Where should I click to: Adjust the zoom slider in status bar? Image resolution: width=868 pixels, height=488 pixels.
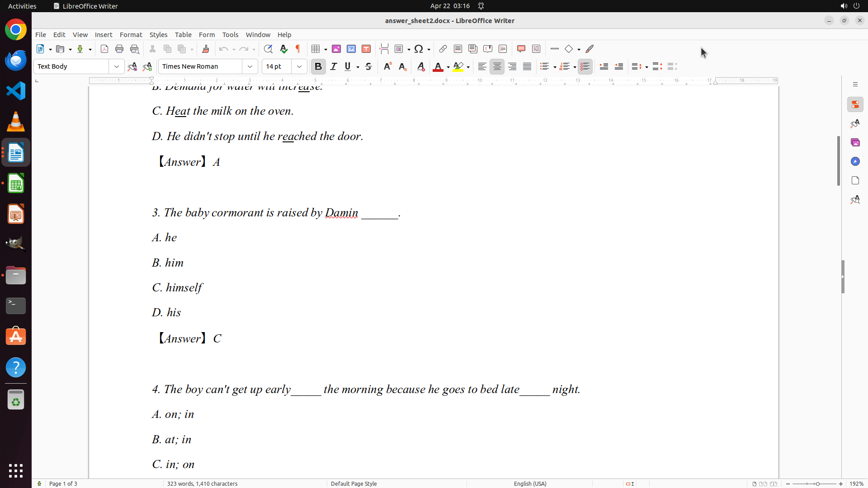click(817, 483)
